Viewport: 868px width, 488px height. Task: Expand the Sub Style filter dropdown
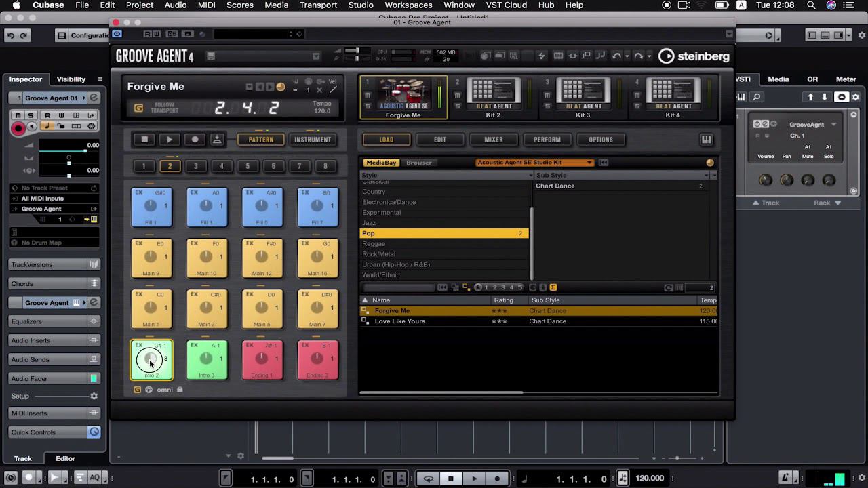pos(707,175)
